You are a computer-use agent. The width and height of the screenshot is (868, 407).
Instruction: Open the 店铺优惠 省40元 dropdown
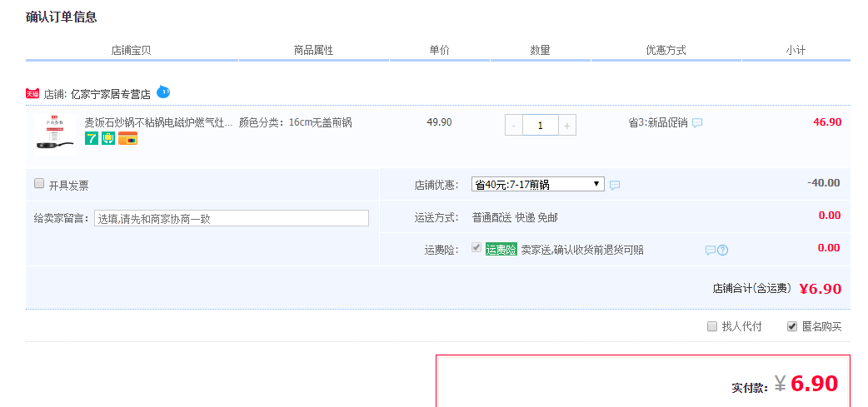tap(538, 184)
